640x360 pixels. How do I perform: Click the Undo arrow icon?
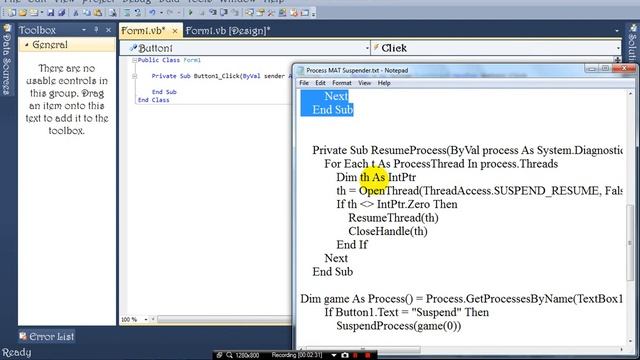click(x=152, y=13)
